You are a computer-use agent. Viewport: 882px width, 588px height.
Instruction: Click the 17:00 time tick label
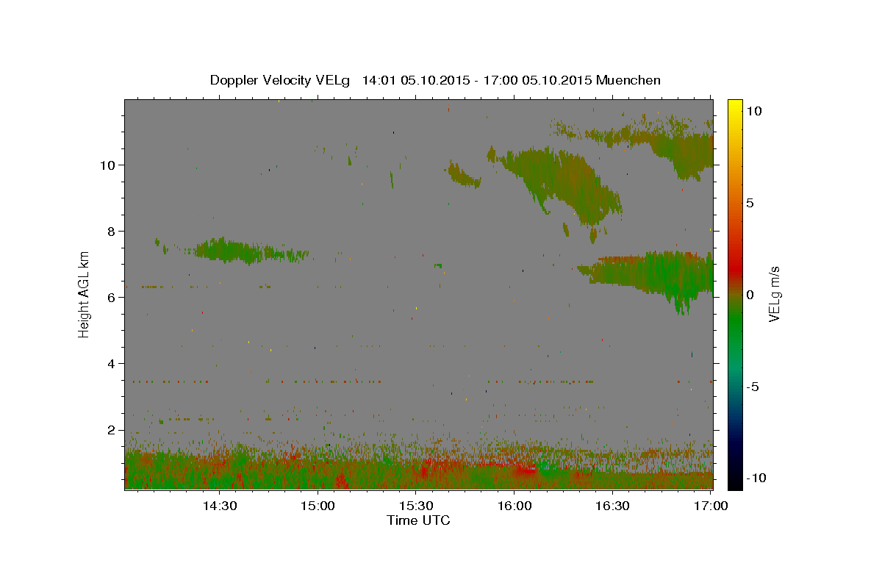(710, 506)
